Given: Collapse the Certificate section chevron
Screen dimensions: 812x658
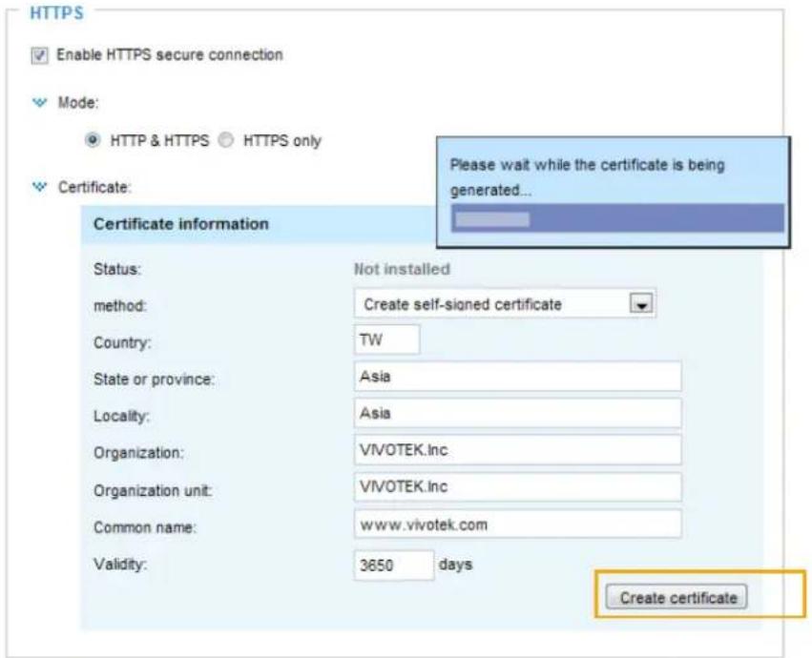Looking at the screenshot, I should pyautogui.click(x=39, y=186).
